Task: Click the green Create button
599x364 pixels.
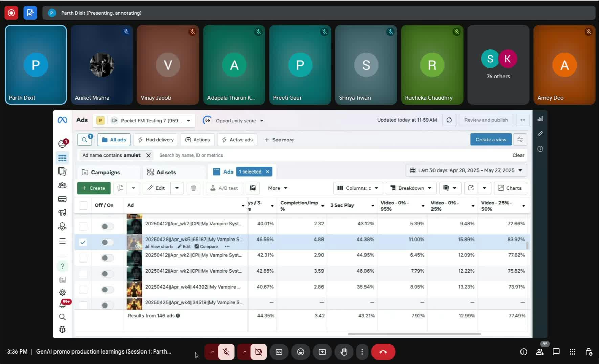Action: coord(94,188)
